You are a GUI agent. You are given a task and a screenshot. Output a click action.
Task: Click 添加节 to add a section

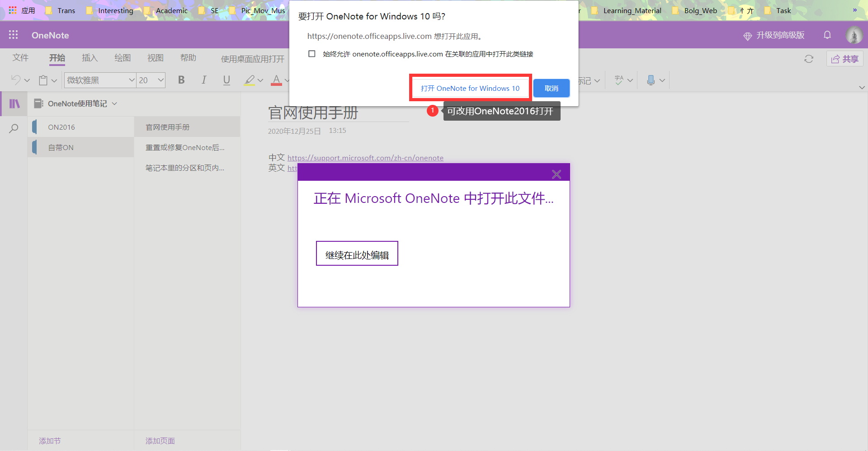(50, 441)
